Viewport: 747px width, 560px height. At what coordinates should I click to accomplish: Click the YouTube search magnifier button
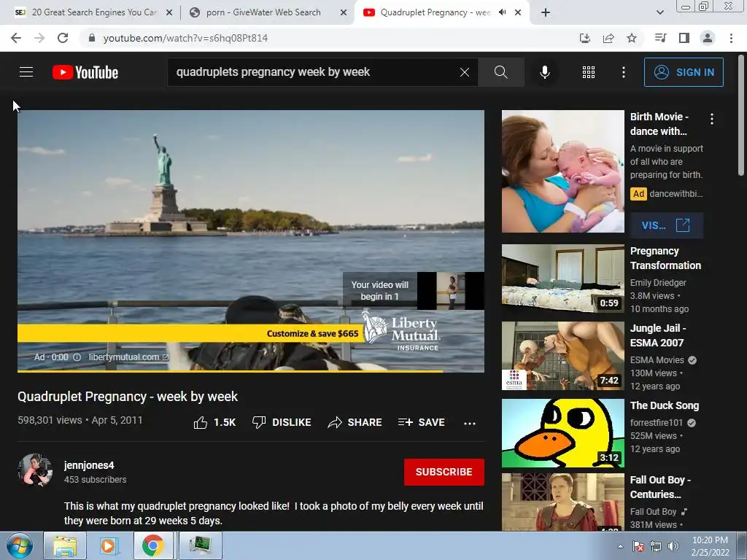coord(500,72)
